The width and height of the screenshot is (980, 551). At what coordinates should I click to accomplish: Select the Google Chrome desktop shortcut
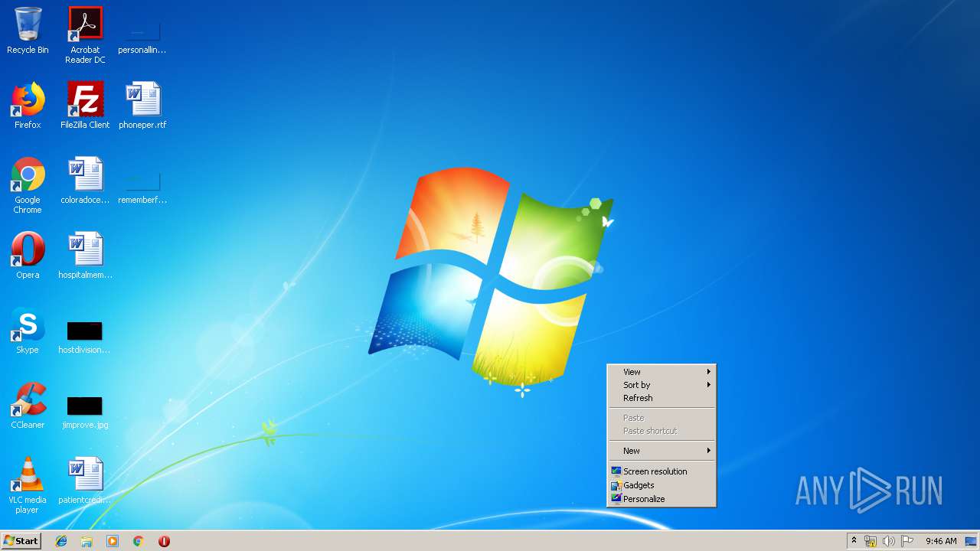28,186
